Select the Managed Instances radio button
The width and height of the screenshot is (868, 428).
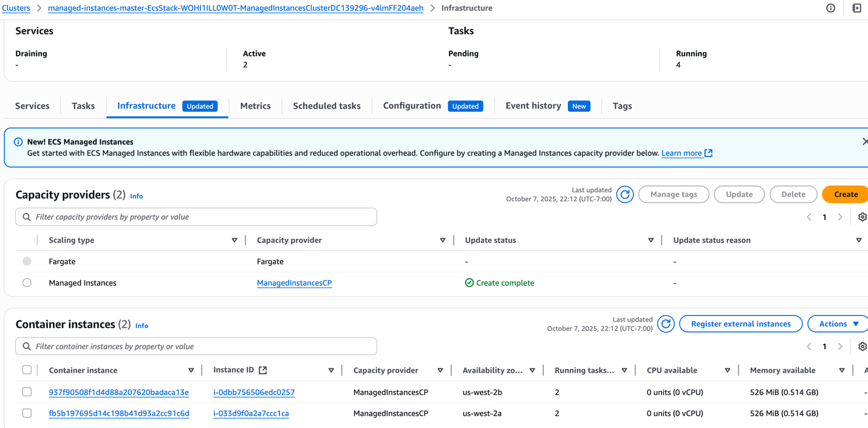[x=27, y=283]
